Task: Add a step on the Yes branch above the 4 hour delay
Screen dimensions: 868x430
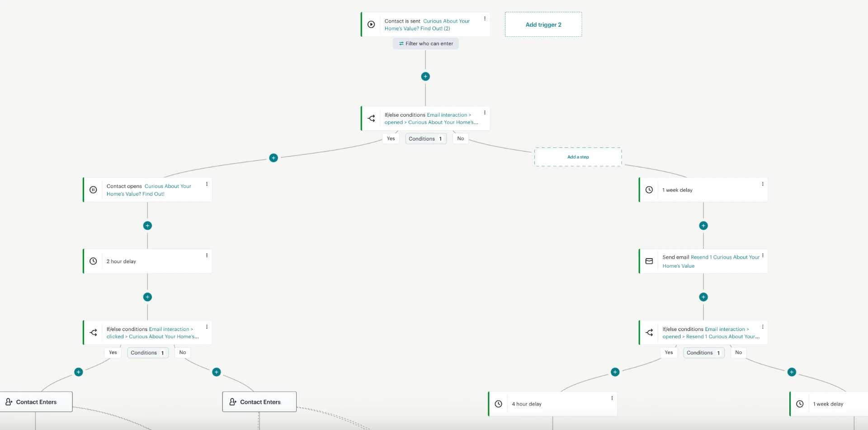Action: coord(615,372)
